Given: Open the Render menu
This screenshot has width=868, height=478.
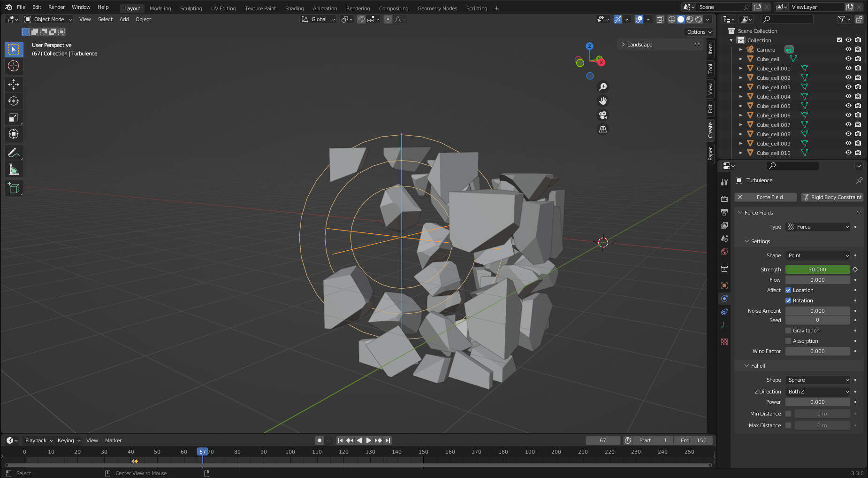Looking at the screenshot, I should pyautogui.click(x=56, y=7).
